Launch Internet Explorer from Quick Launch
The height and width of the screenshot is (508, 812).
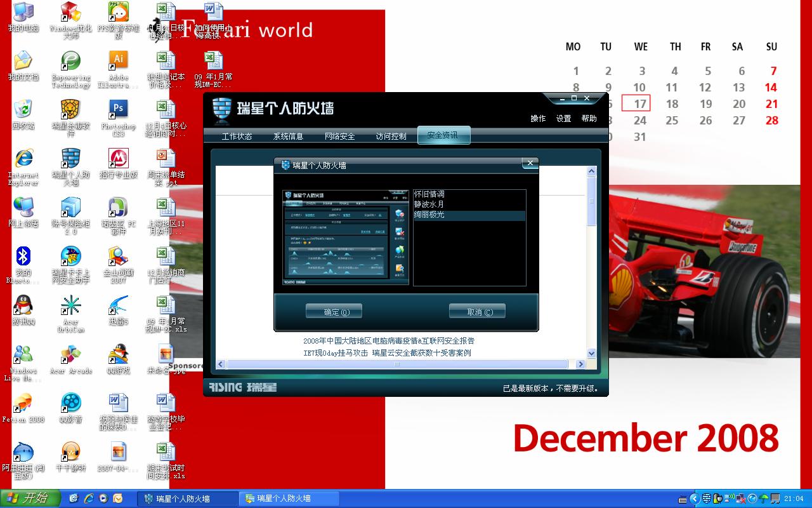[x=89, y=498]
